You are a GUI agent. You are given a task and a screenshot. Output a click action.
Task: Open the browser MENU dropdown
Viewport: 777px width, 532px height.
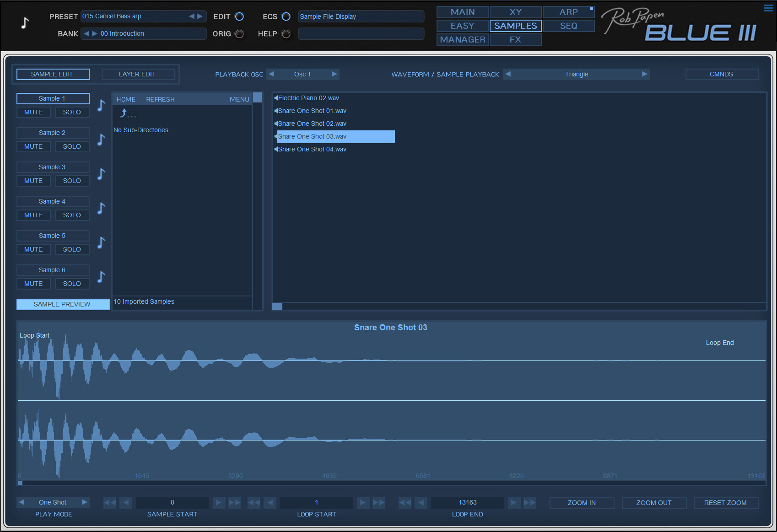click(239, 99)
